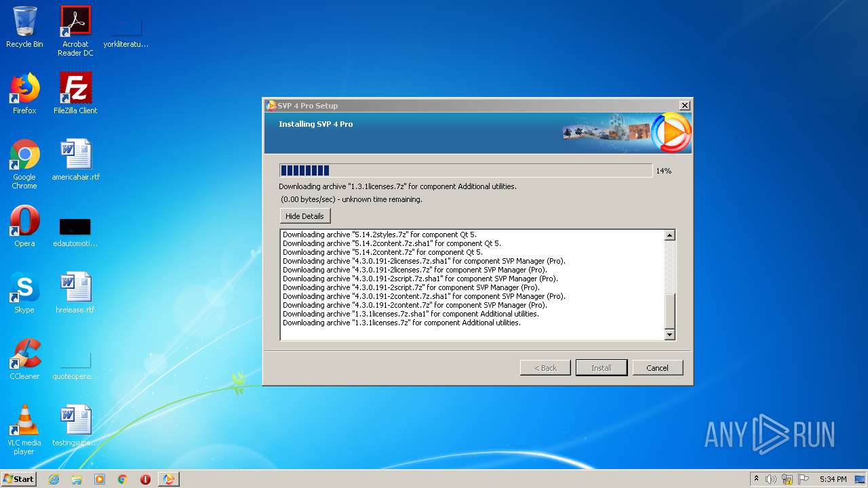
Task: Click Opera icon in taskbar
Action: coord(145,479)
